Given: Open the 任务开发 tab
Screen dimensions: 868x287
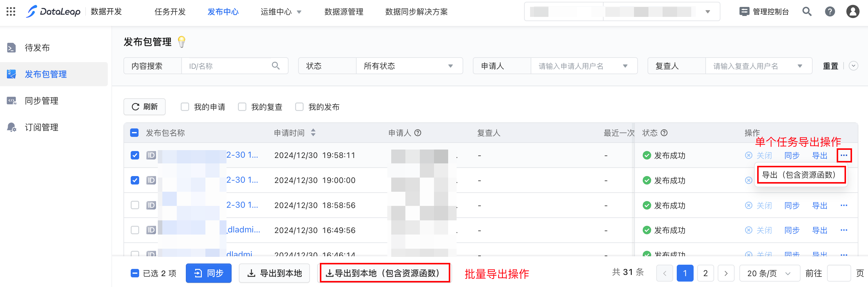Looking at the screenshot, I should tap(170, 12).
